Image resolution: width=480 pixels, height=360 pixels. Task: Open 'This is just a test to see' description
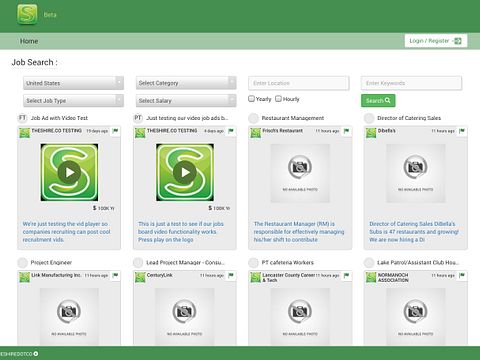181,232
